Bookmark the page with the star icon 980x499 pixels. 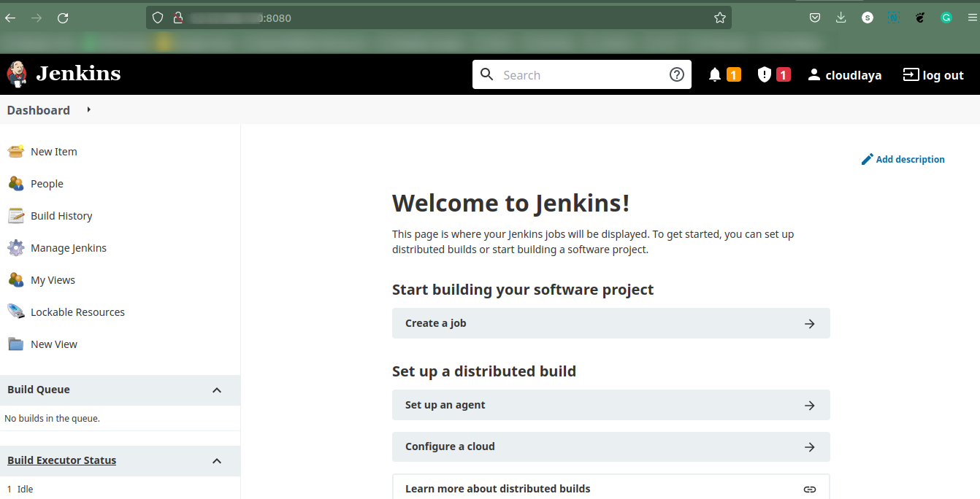coord(720,18)
